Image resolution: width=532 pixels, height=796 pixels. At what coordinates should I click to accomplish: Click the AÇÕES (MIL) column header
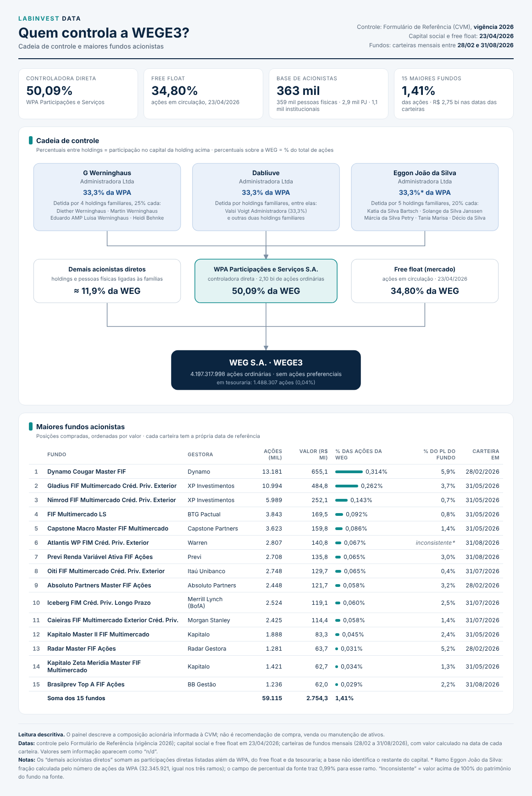coord(273,454)
